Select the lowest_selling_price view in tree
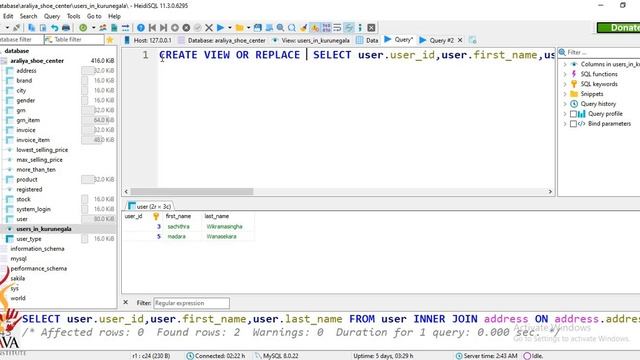The image size is (640, 360). click(x=42, y=150)
